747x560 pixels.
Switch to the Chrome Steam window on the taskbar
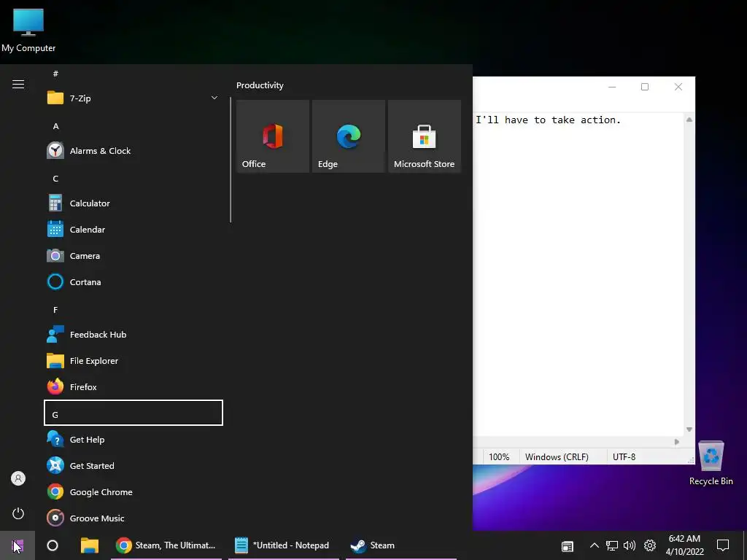tap(166, 545)
